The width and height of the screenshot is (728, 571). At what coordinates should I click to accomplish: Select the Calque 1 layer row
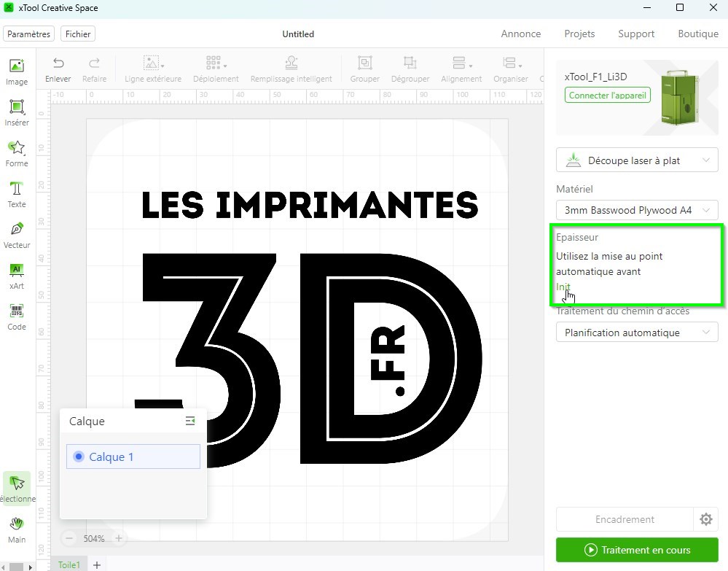[133, 457]
